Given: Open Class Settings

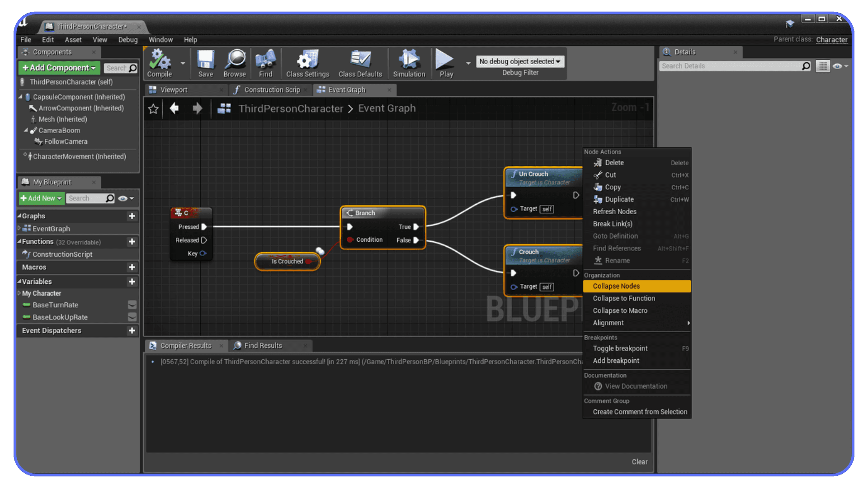Looking at the screenshot, I should (307, 63).
